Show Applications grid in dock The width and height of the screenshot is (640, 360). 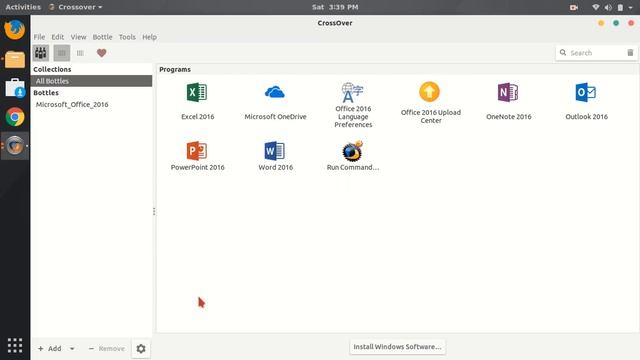[x=15, y=345]
